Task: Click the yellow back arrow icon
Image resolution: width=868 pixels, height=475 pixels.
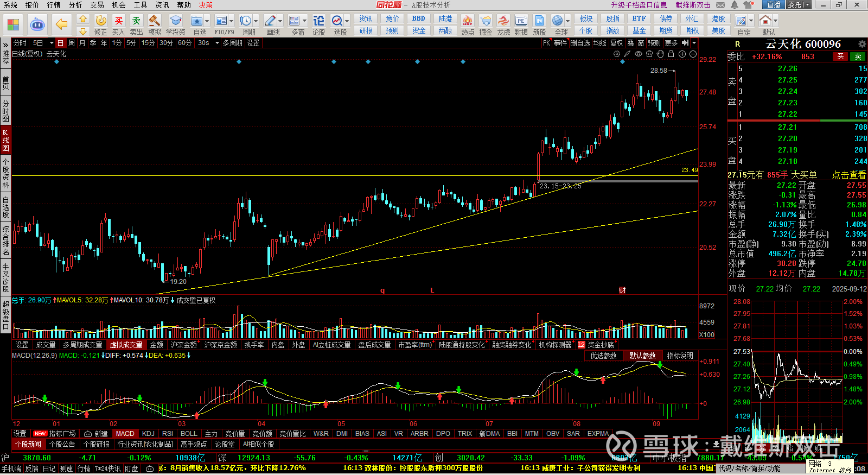Action: (61, 24)
